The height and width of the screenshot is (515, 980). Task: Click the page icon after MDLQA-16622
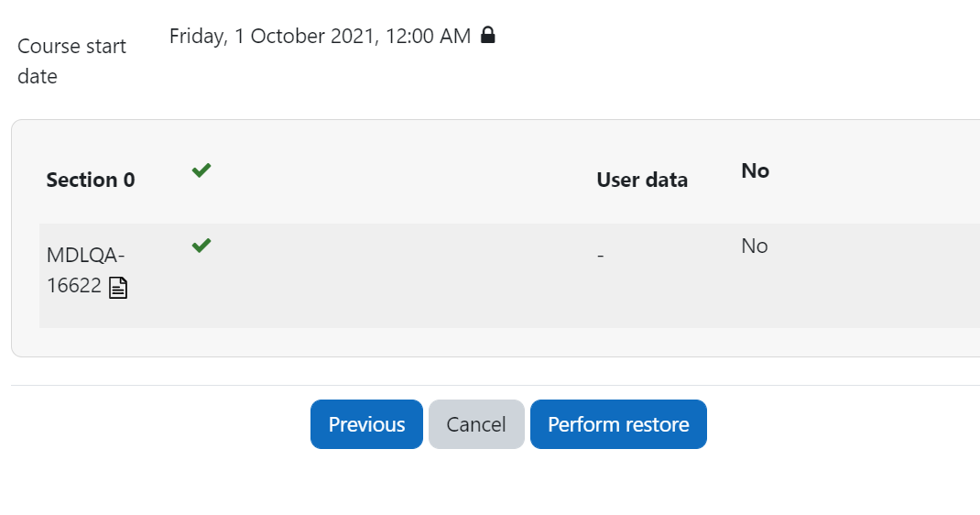pos(118,288)
